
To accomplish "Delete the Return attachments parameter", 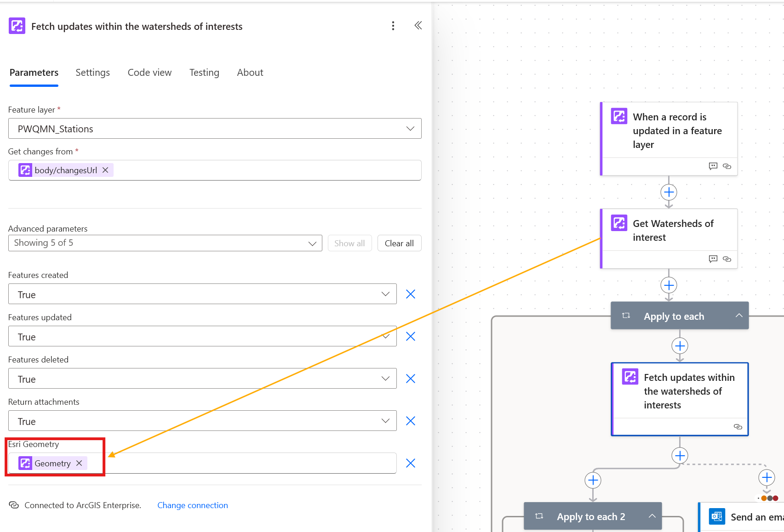I will pos(411,421).
